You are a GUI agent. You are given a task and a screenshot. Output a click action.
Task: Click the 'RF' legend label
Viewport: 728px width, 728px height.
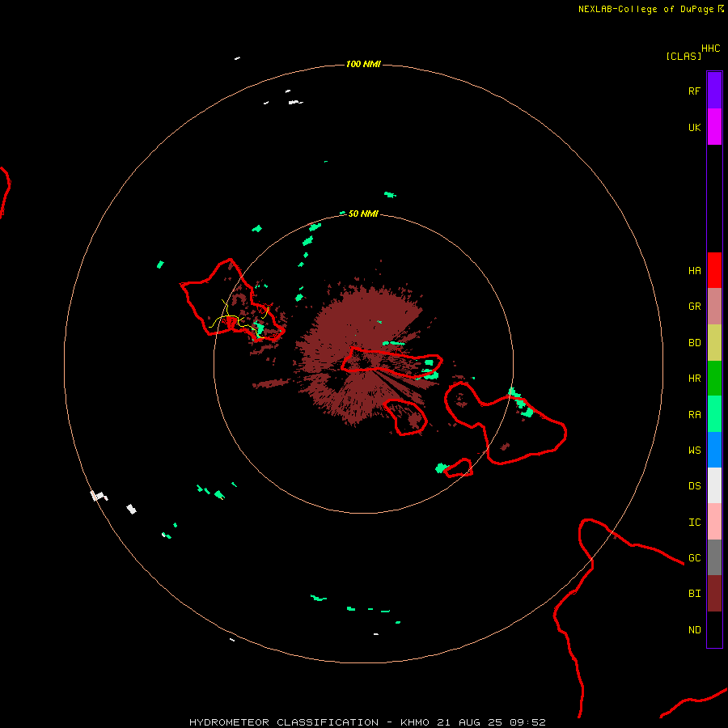tap(694, 91)
